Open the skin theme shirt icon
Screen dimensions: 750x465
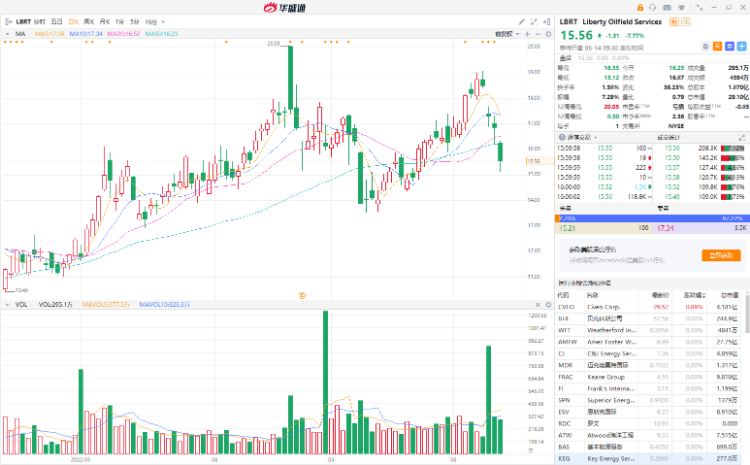(x=681, y=8)
